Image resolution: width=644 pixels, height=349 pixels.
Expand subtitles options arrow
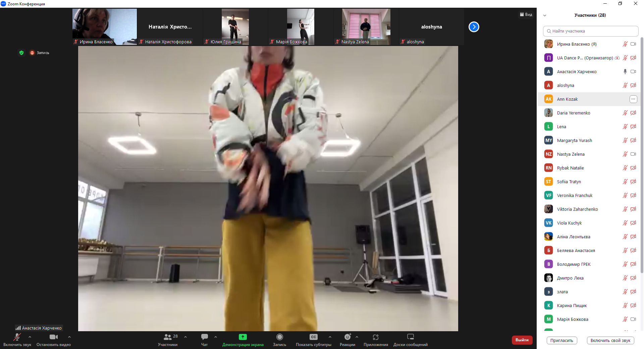click(x=330, y=337)
